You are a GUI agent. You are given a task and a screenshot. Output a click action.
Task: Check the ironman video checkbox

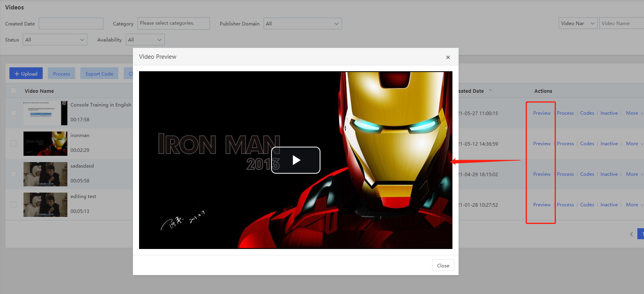[x=14, y=143]
